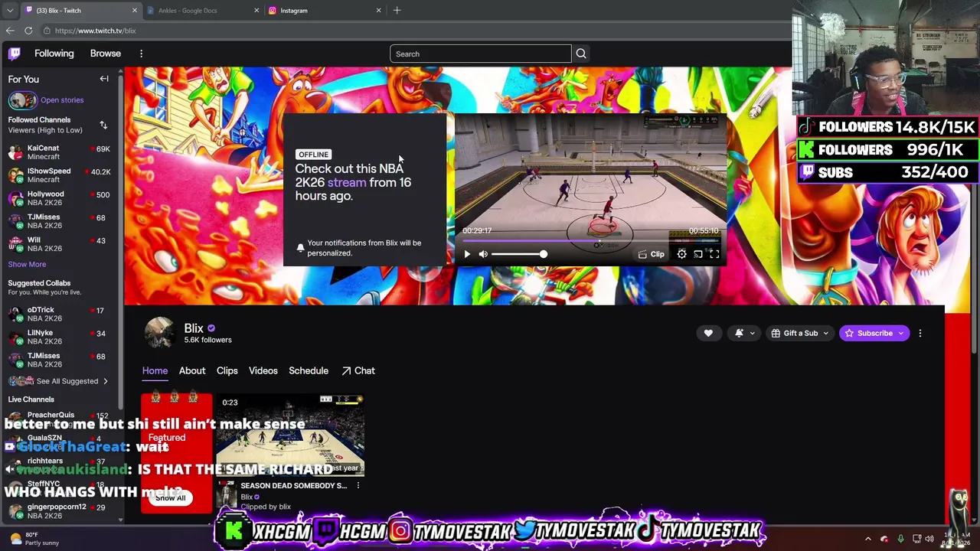Screen dimensions: 980x551
Task: Open the top navigation three-dot menu
Action: 141,54
